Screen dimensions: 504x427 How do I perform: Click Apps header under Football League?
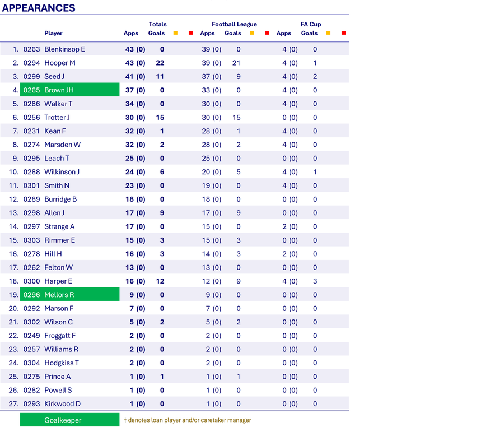(208, 33)
